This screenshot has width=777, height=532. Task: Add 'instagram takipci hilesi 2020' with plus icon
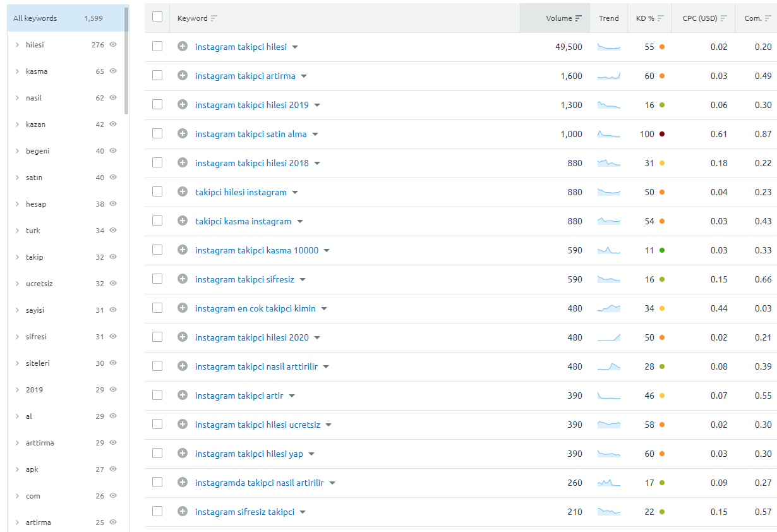183,337
